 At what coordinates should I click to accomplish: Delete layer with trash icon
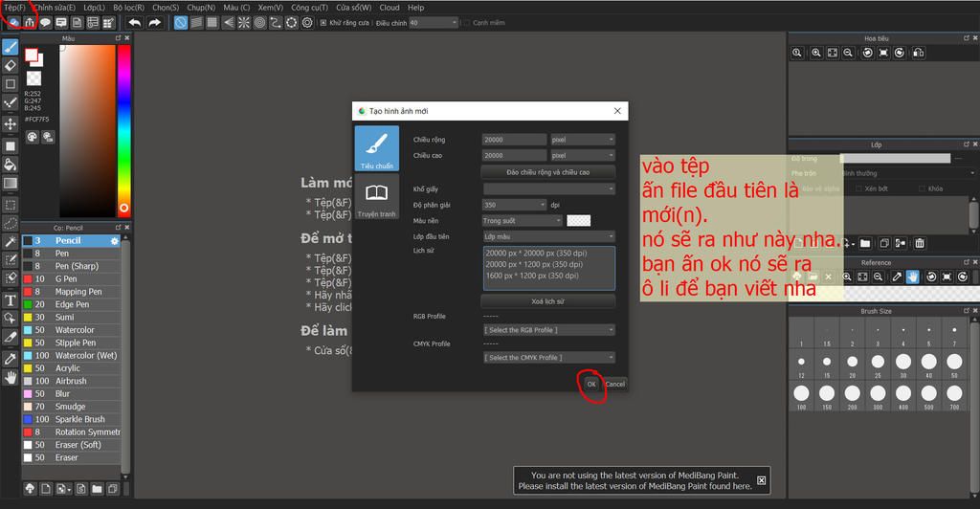(920, 243)
